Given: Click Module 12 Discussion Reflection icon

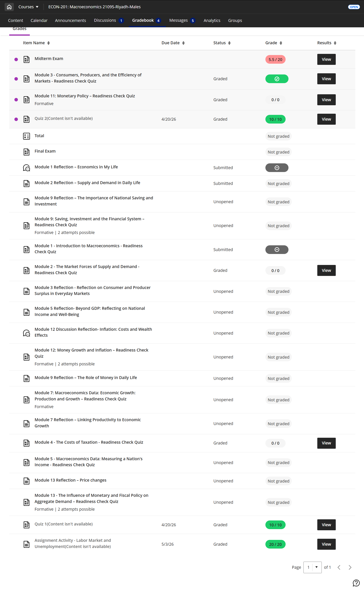Looking at the screenshot, I should [27, 333].
